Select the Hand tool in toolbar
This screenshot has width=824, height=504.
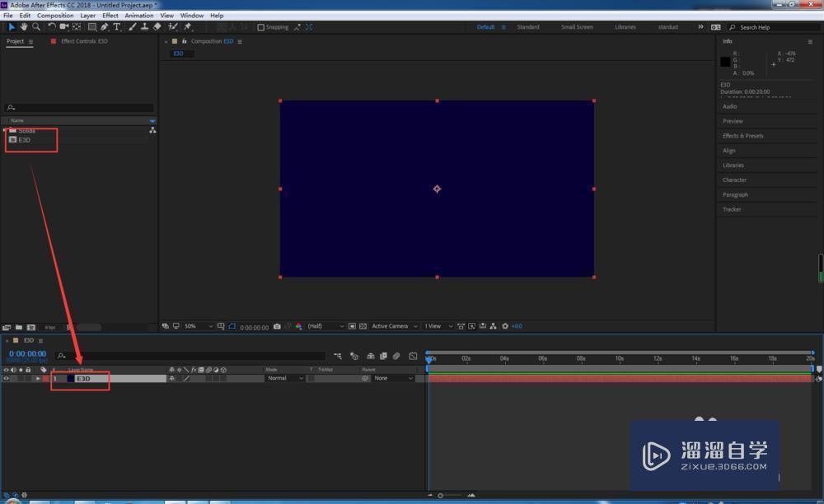pyautogui.click(x=24, y=27)
